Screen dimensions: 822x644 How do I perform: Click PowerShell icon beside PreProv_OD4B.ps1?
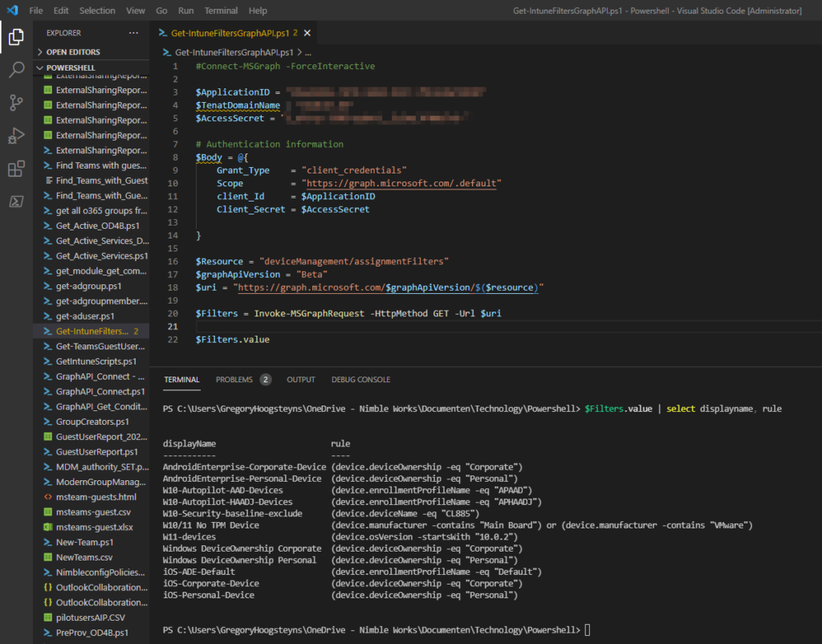pyautogui.click(x=47, y=633)
